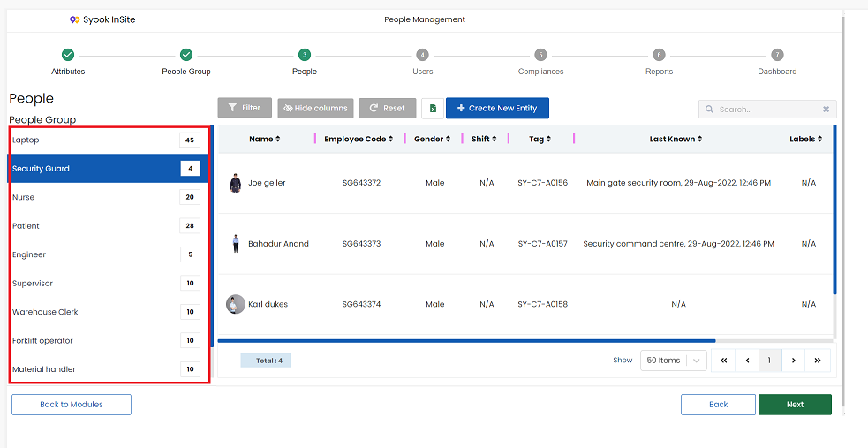Click the Hide columns button
This screenshot has width=868, height=448.
(x=315, y=108)
